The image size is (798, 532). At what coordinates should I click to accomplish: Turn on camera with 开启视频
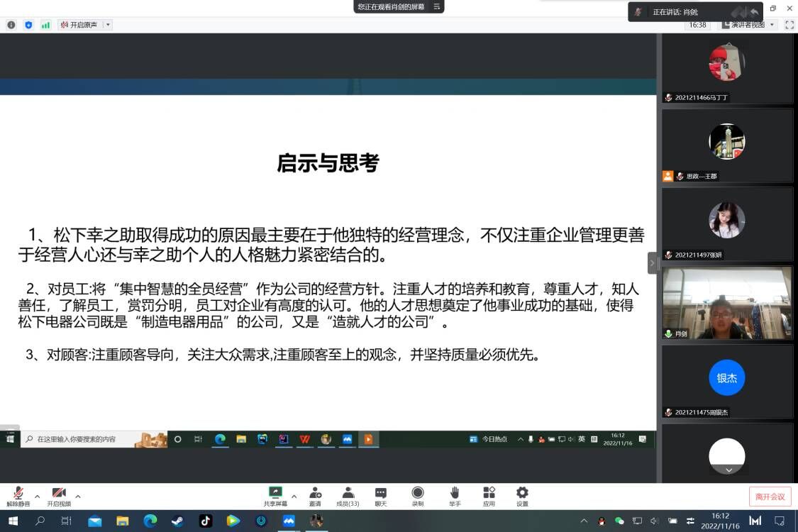pyautogui.click(x=59, y=496)
